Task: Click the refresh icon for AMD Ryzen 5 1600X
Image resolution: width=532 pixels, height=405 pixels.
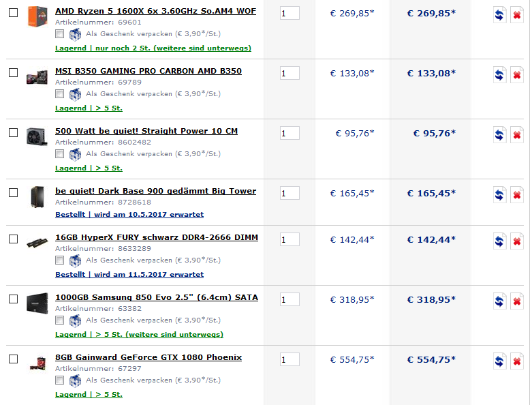Action: pyautogui.click(x=499, y=15)
